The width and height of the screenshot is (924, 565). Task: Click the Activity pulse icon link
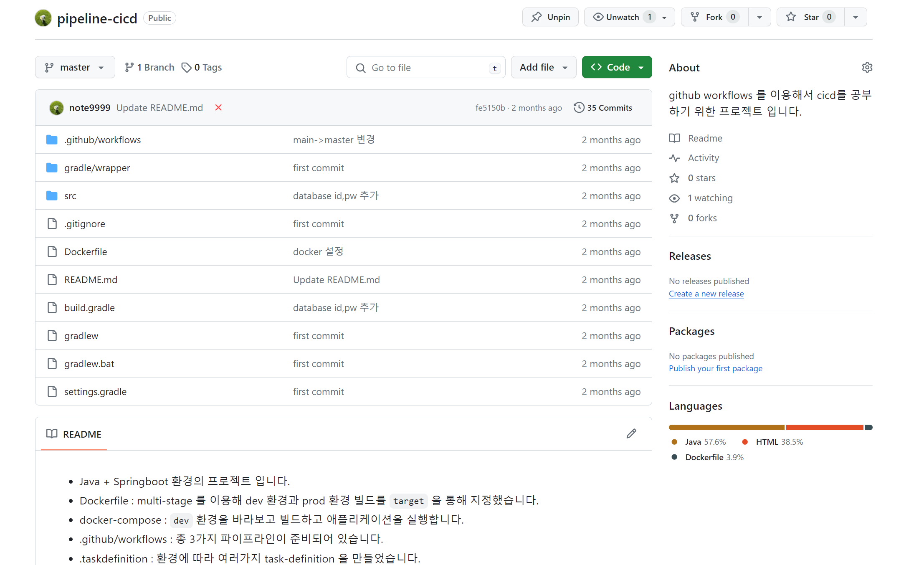674,158
